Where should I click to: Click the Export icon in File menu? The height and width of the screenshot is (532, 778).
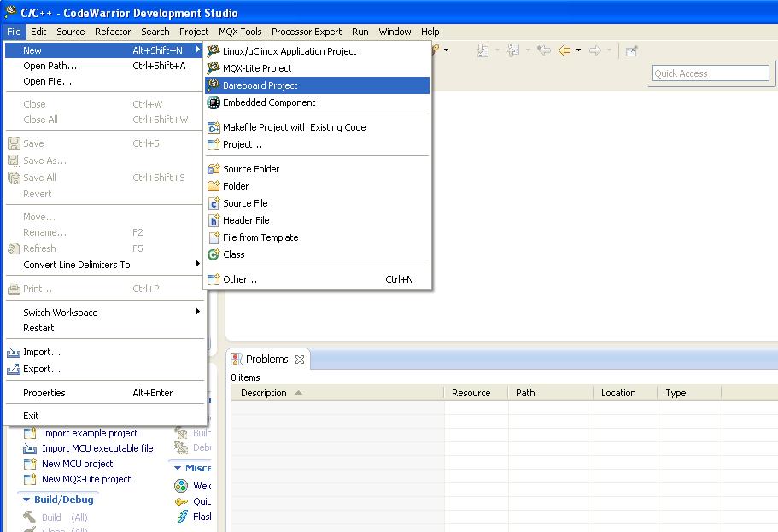[14, 369]
